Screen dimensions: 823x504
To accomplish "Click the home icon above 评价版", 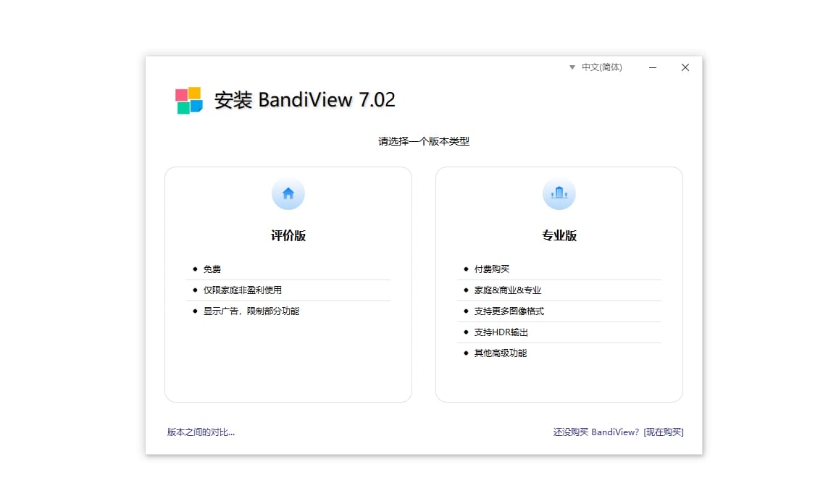I will (x=288, y=193).
